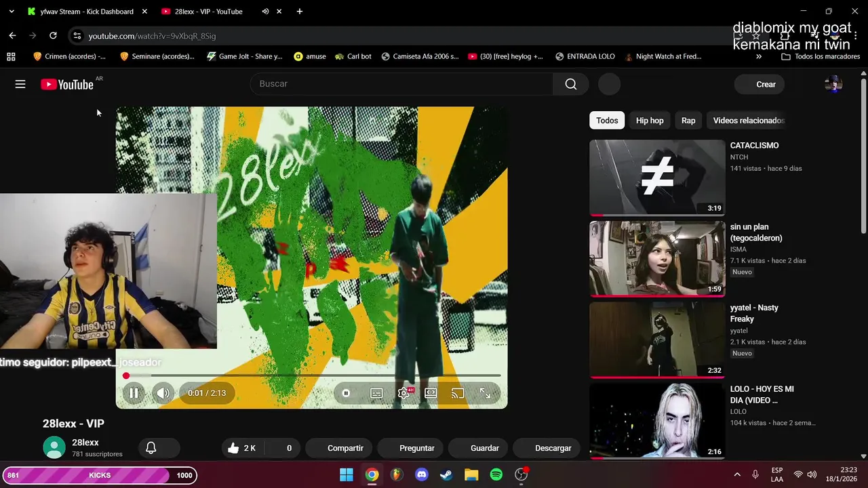This screenshot has width=868, height=488.
Task: Open the Game Jolt bookmark
Action: tap(244, 56)
